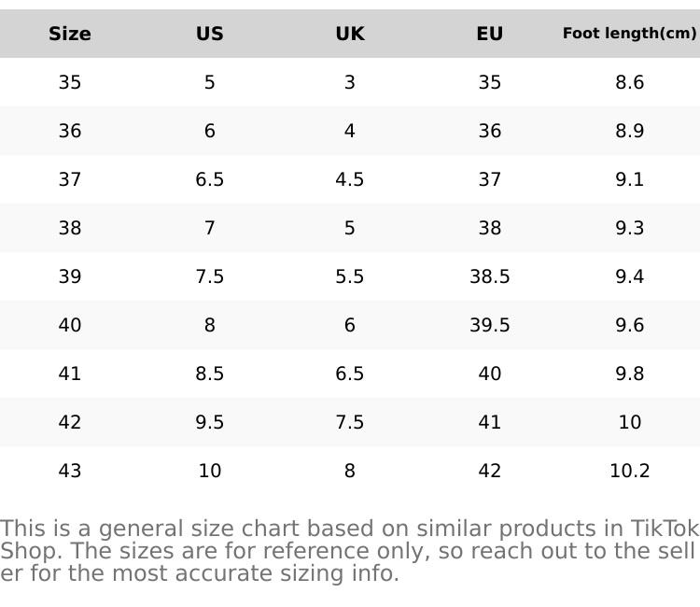Click the EU 38.5 cell
700x607 pixels.
(490, 276)
